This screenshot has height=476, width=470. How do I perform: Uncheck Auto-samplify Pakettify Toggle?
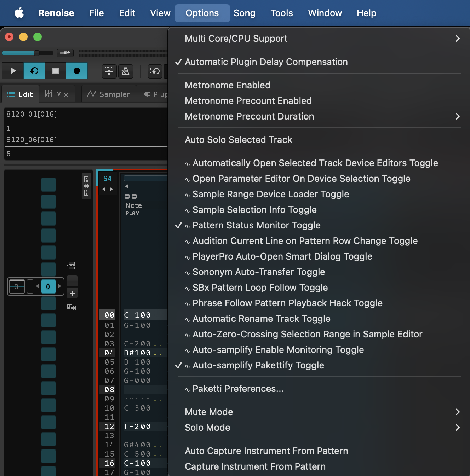click(258, 365)
